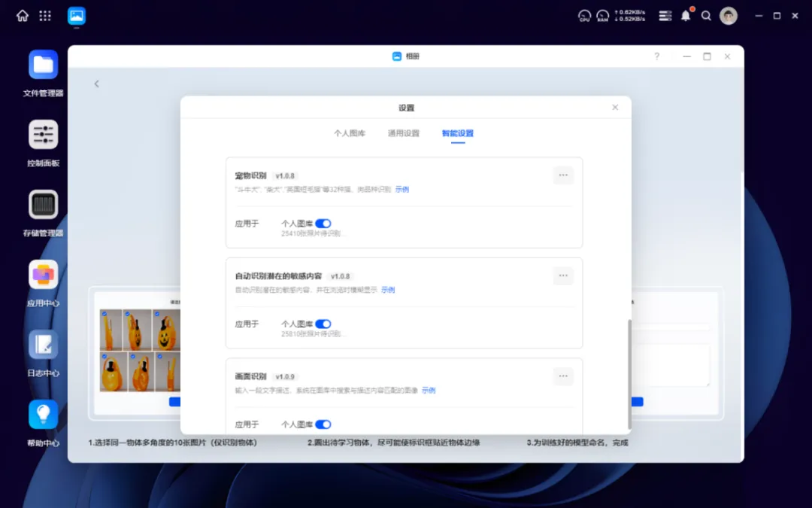Launch the 存储管理器 from the dock
The width and height of the screenshot is (812, 508).
click(43, 205)
